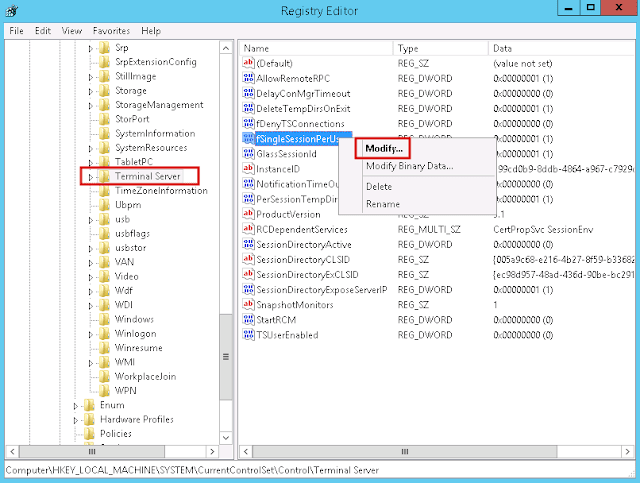The image size is (640, 483).
Task: Click the SessionDirectoryActive DWORD icon
Action: [x=248, y=244]
